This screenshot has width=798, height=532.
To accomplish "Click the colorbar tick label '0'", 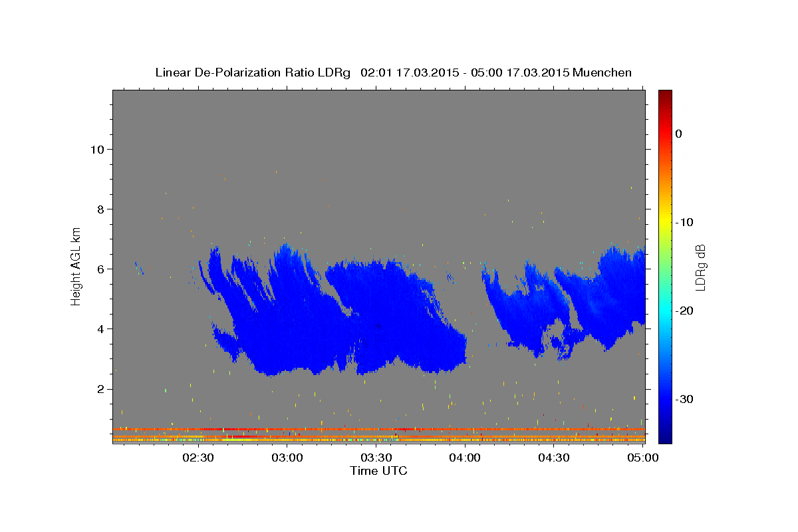I will (679, 134).
